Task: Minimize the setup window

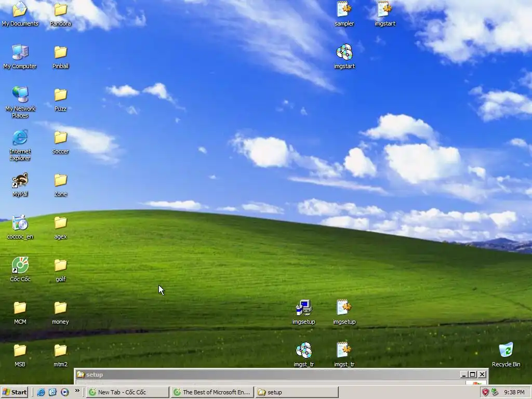Action: pos(464,374)
